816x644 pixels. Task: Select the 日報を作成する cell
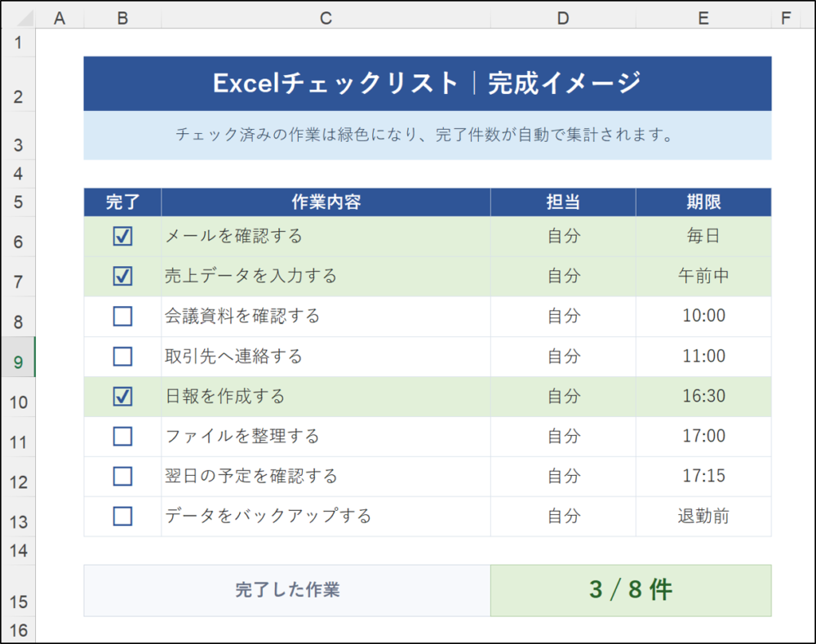tap(326, 397)
